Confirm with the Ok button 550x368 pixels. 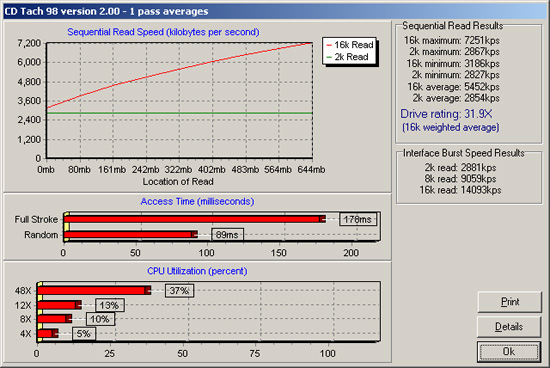click(509, 352)
